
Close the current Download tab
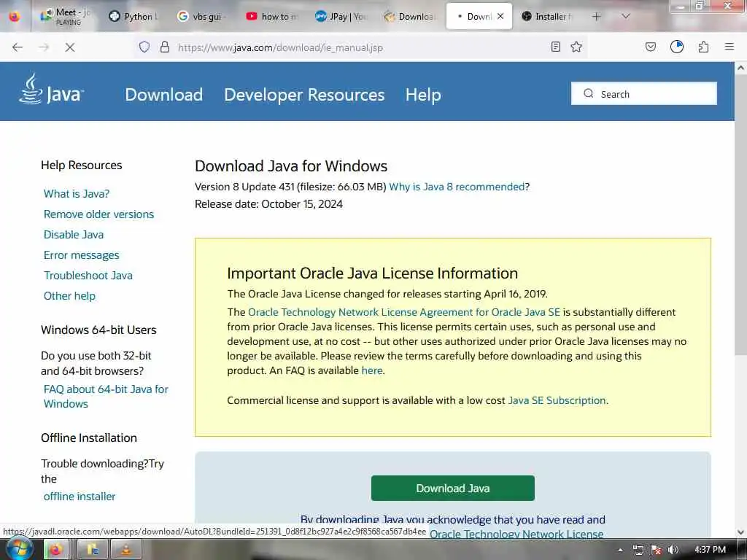click(x=500, y=16)
